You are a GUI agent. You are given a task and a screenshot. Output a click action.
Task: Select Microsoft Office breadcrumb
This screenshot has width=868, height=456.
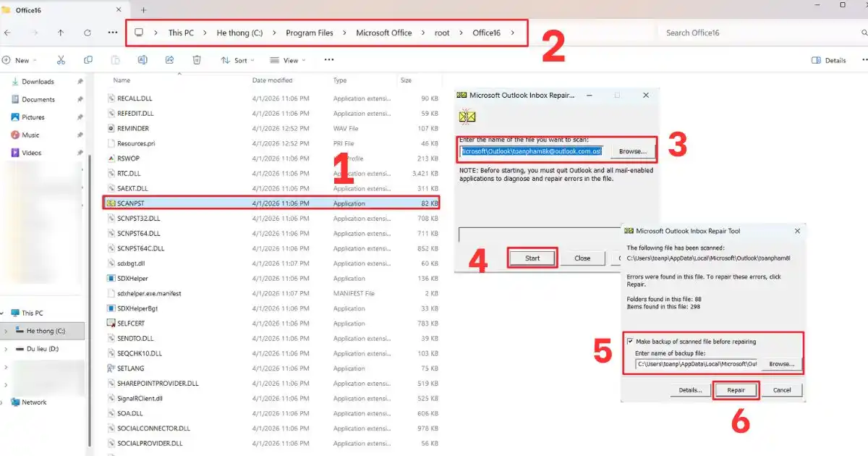pyautogui.click(x=384, y=33)
